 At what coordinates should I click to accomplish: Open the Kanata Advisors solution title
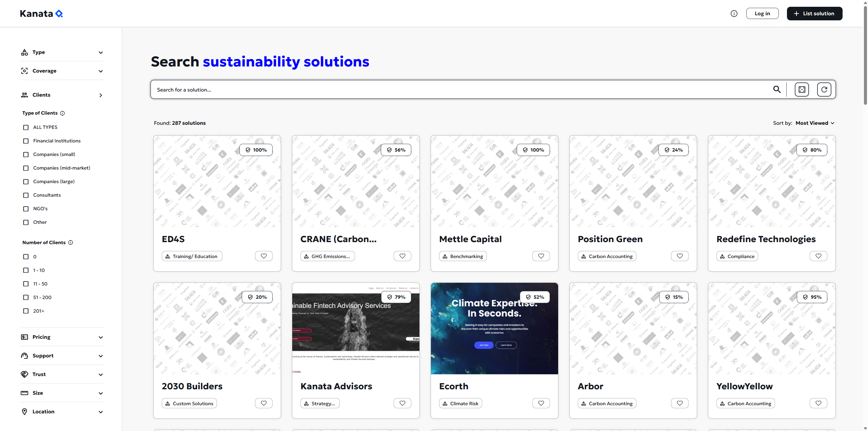pyautogui.click(x=336, y=386)
